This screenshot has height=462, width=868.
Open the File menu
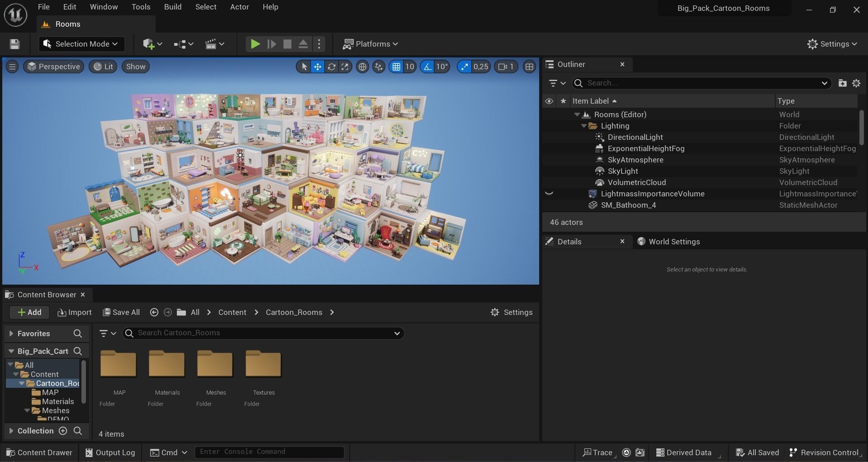[x=44, y=7]
